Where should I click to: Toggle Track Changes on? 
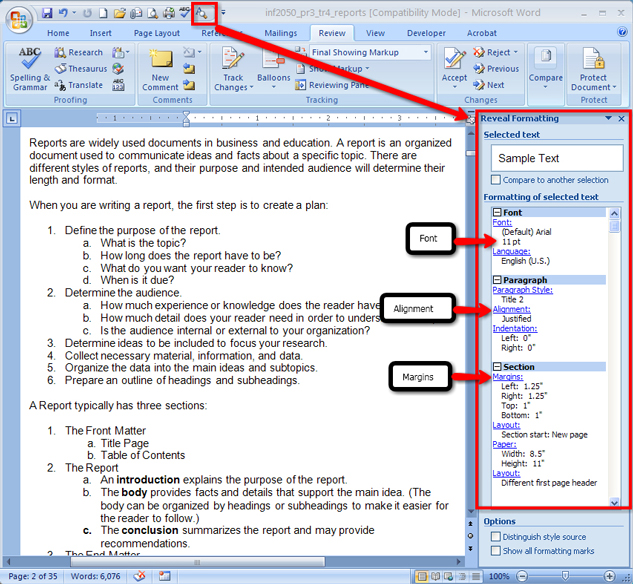(x=233, y=59)
